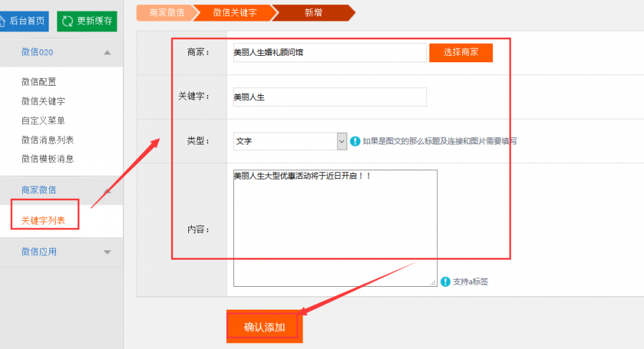Viewport: 644px width, 349px height.
Task: Click the 商家微信 breadcrumb
Action: (166, 13)
